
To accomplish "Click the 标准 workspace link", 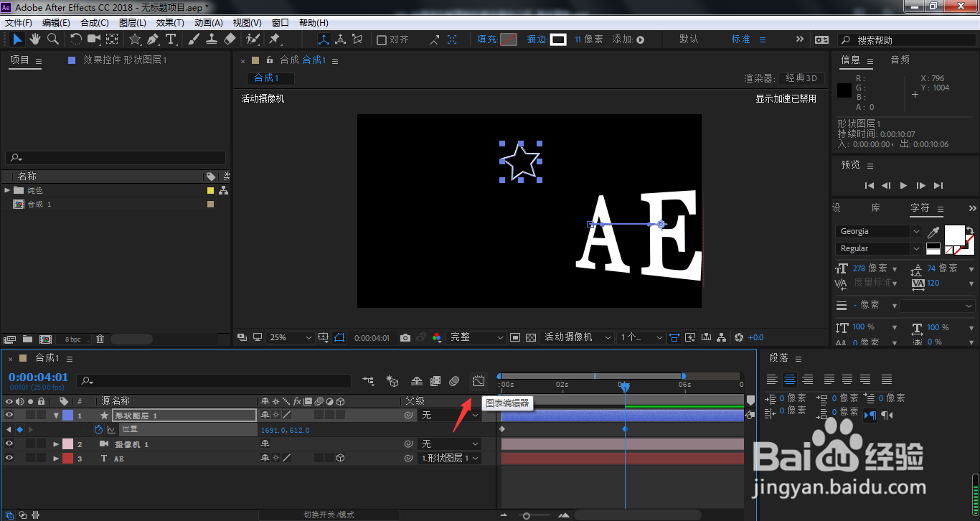I will click(x=740, y=39).
